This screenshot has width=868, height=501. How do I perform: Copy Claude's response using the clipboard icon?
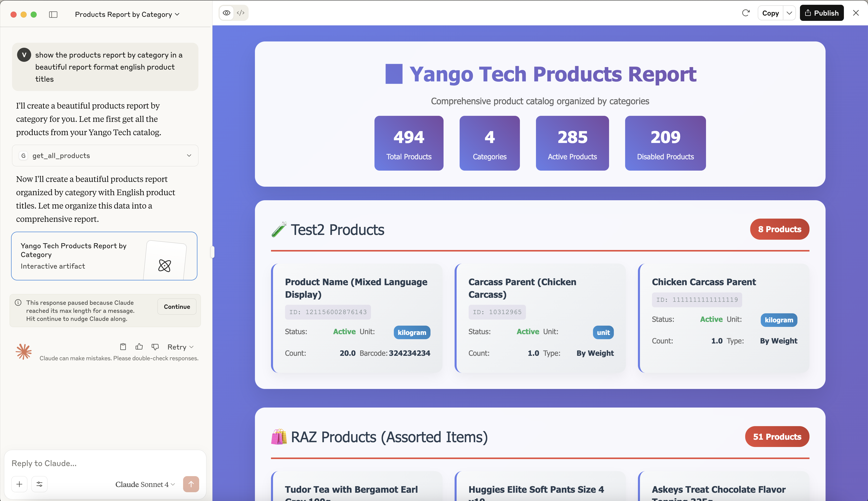point(123,346)
